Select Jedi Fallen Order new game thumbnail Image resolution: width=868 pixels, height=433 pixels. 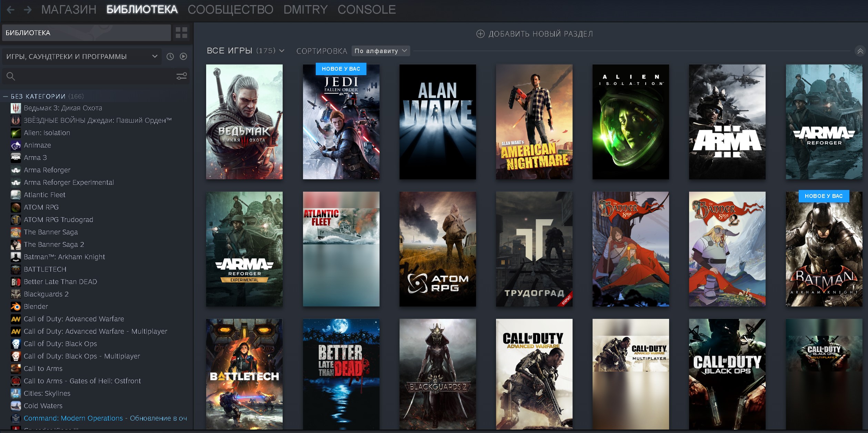click(342, 122)
